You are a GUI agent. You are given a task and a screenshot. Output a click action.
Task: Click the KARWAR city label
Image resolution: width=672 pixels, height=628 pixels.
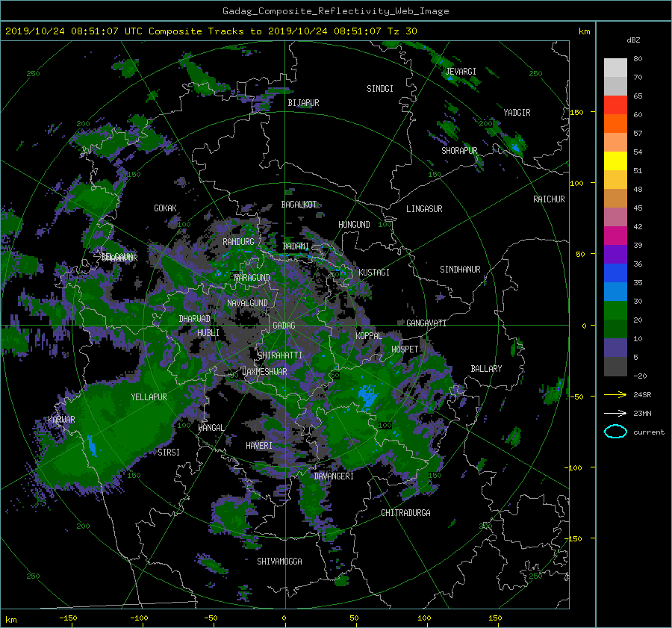coord(61,420)
